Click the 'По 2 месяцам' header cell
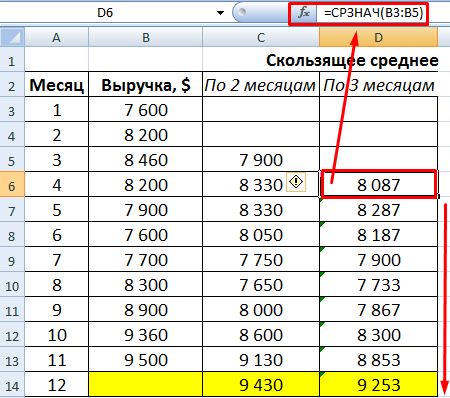This screenshot has width=450, height=398. point(261,85)
